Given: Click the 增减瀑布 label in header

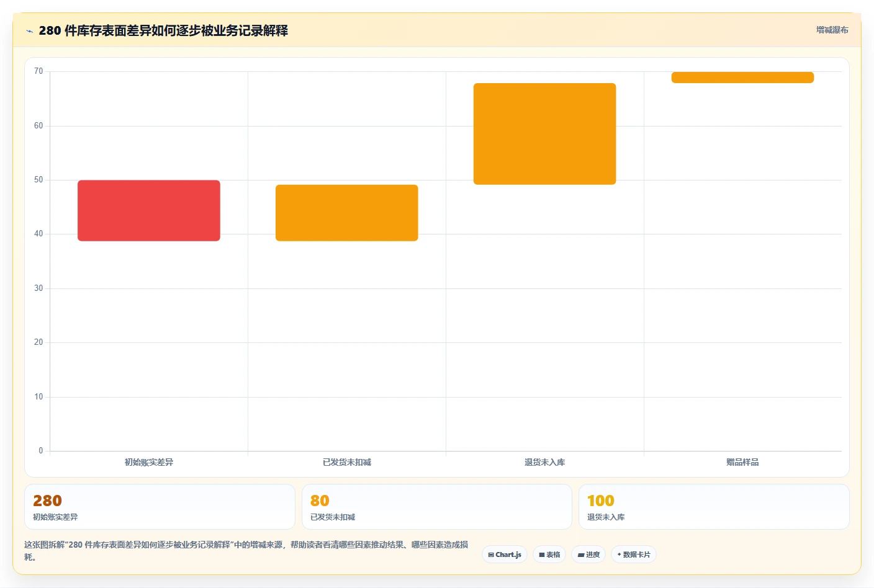Looking at the screenshot, I should click(832, 30).
